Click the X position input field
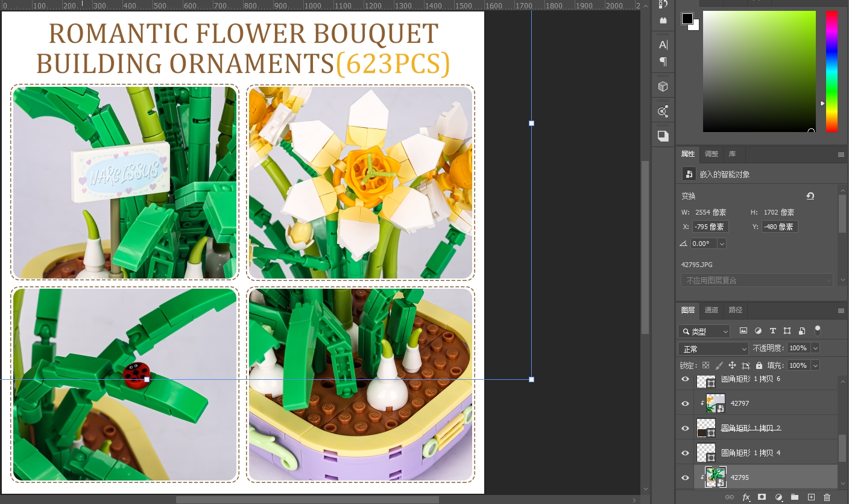The image size is (849, 504). [710, 227]
